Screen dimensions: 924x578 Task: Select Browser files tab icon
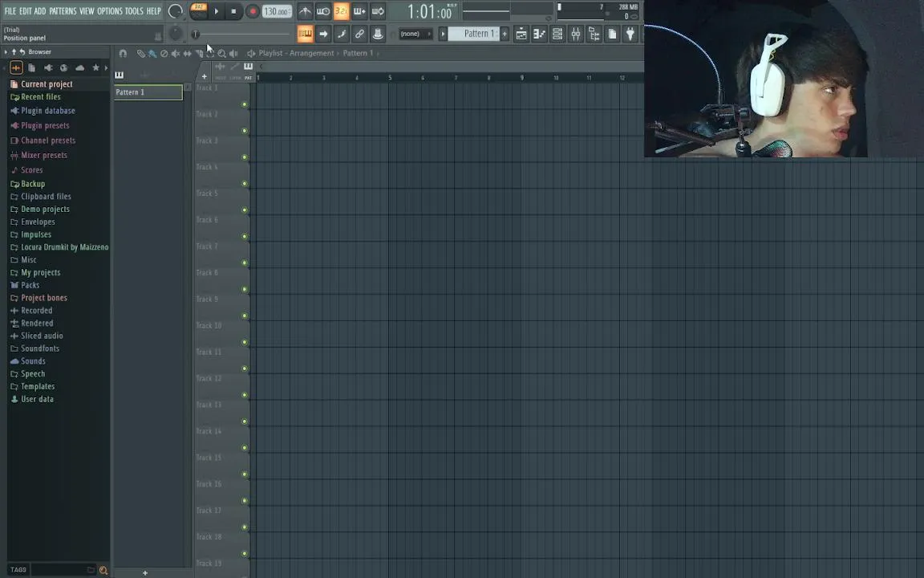(x=32, y=67)
